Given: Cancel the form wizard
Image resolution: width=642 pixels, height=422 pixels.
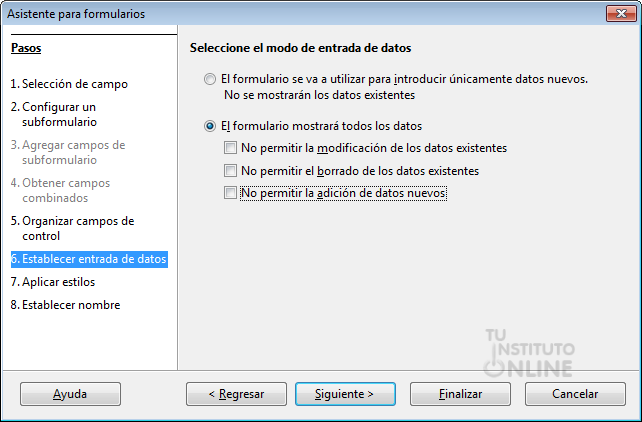Looking at the screenshot, I should tap(575, 394).
